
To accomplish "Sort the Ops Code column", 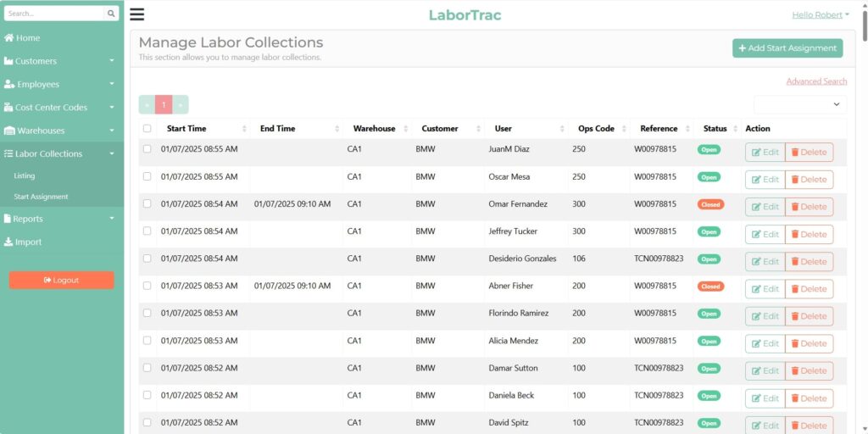I will coord(623,129).
